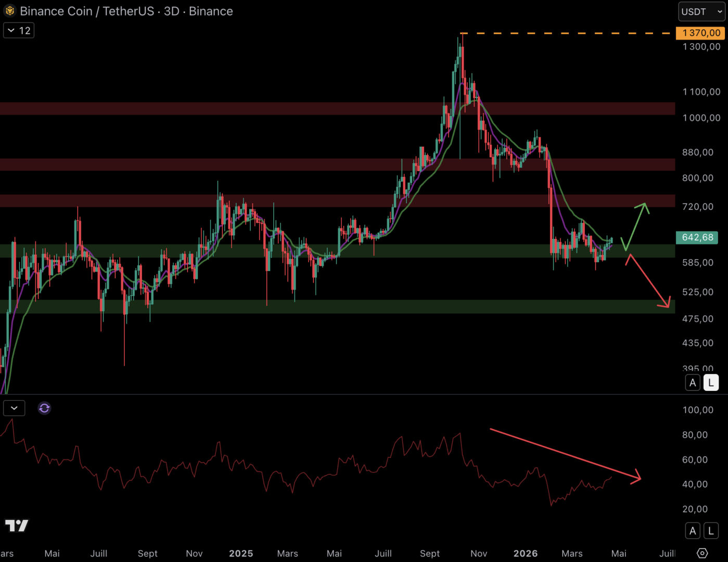Image resolution: width=728 pixels, height=562 pixels.
Task: Expand the collapsed legend showing 12
Action: (x=19, y=31)
